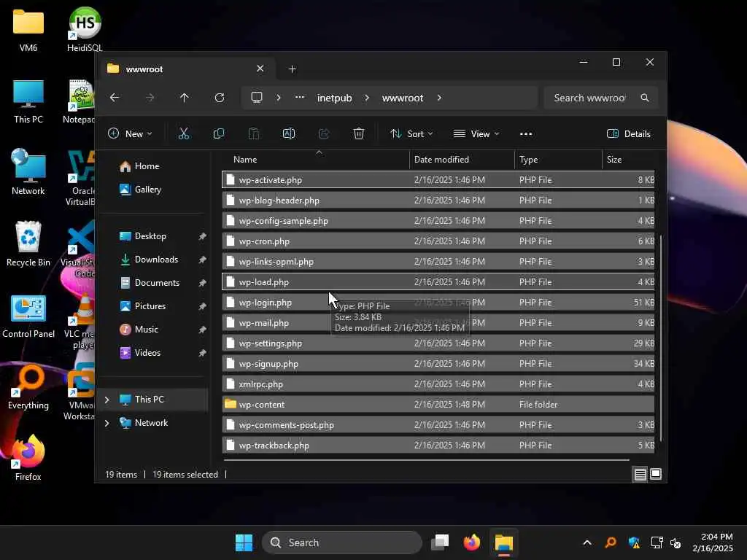
Task: Select the wp-content folder row
Action: (438, 405)
